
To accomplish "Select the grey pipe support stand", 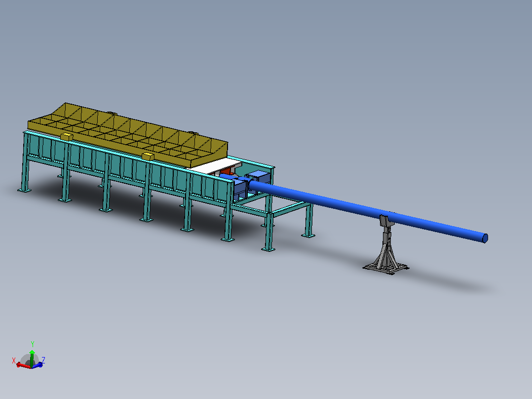I will pyautogui.click(x=386, y=245).
